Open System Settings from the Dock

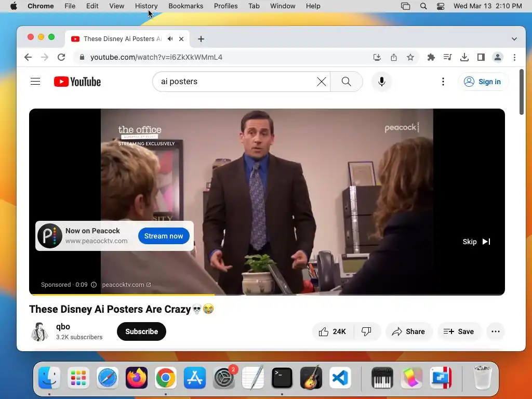[224, 378]
